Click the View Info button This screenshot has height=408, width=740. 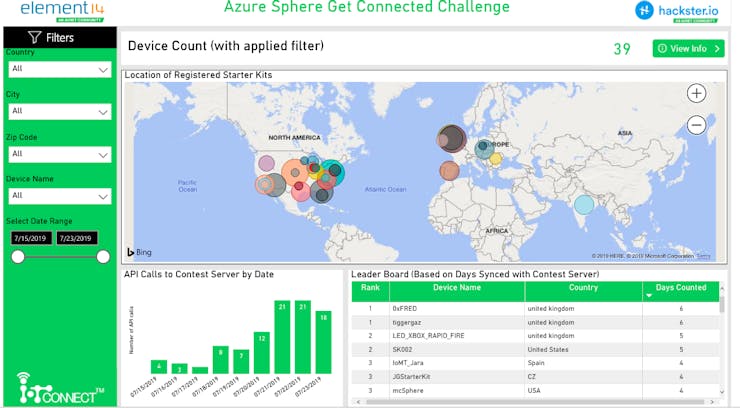(x=688, y=49)
